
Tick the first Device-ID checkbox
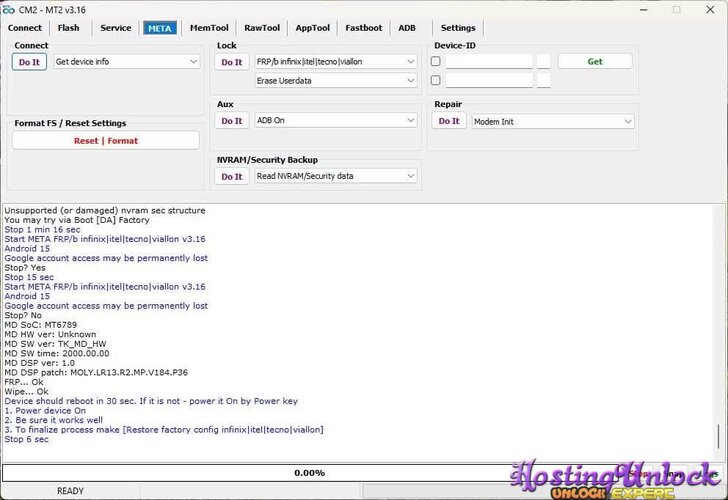(x=436, y=61)
